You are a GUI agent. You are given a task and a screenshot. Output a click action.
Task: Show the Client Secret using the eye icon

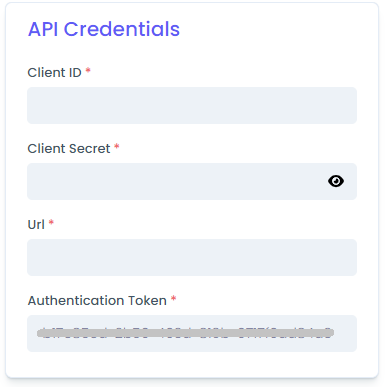click(336, 181)
